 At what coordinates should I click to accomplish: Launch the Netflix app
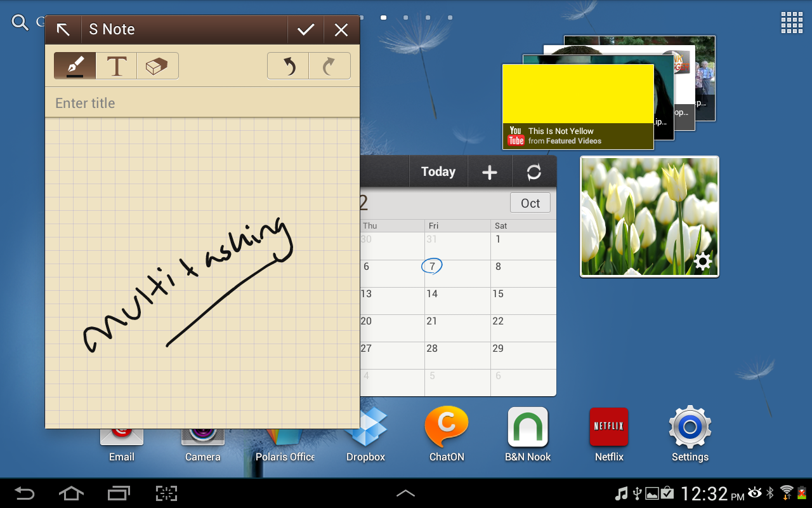pyautogui.click(x=609, y=435)
